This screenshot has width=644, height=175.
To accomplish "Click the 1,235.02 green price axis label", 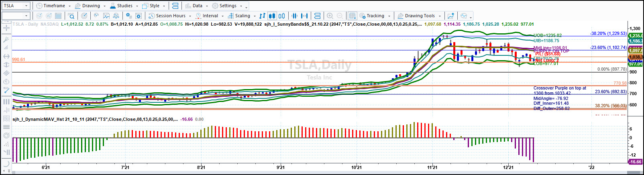I will point(636,36).
